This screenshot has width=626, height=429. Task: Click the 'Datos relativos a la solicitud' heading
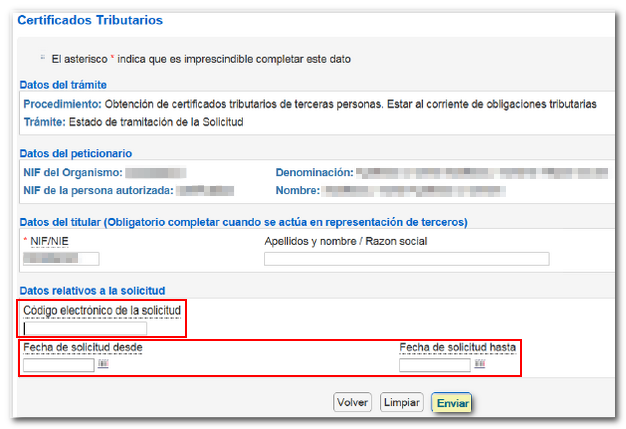pos(93,289)
